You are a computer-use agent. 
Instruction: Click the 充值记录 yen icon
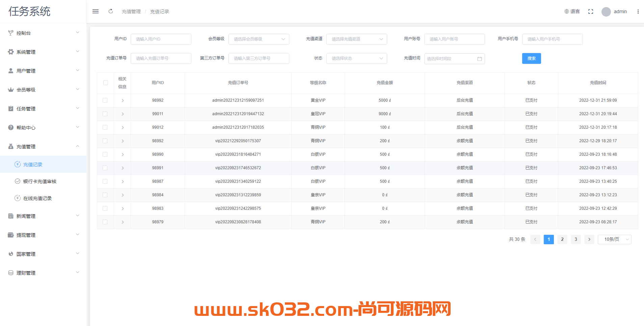click(x=18, y=164)
